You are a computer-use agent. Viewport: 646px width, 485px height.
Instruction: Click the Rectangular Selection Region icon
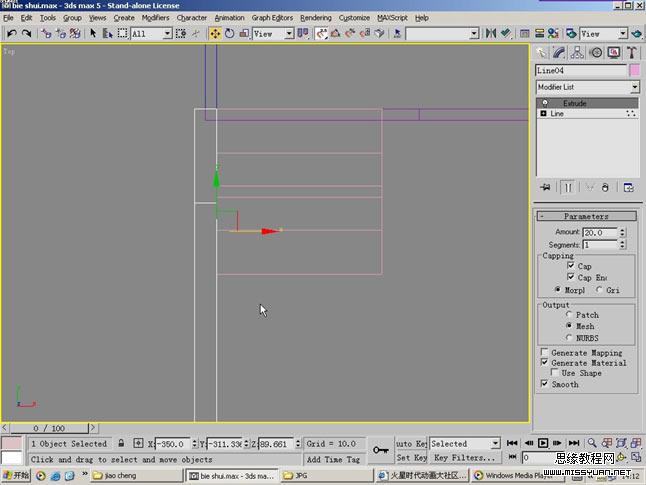point(122,33)
